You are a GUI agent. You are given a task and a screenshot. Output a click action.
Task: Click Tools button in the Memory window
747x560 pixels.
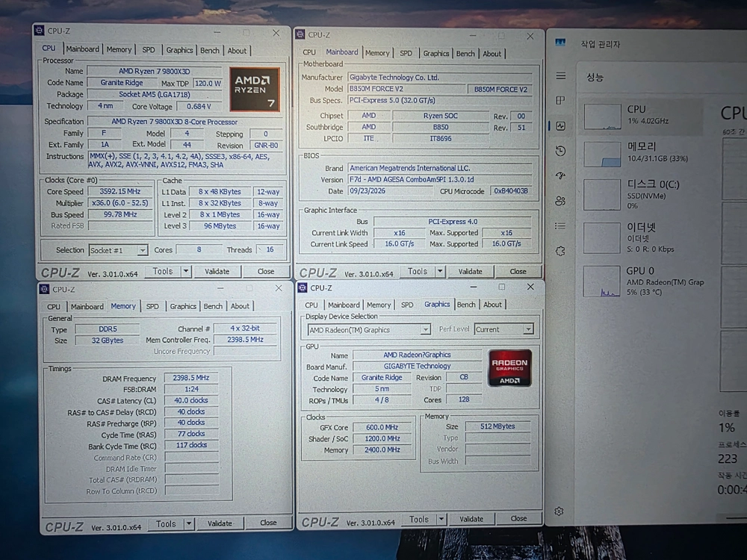[166, 524]
